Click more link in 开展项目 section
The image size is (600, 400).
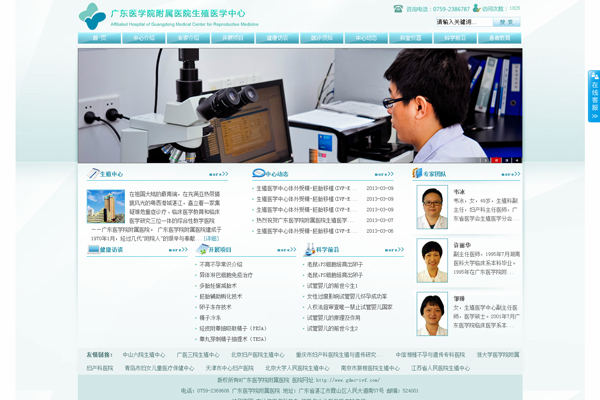point(287,250)
